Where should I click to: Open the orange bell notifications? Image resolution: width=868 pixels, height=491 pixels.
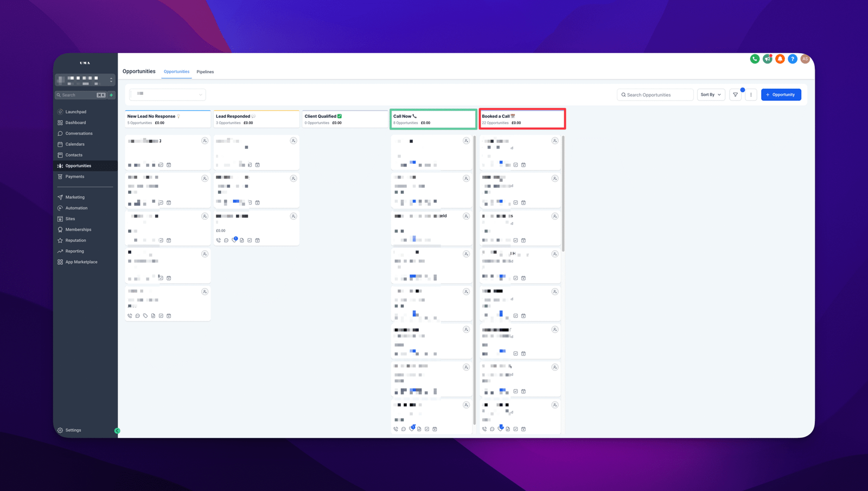point(780,59)
